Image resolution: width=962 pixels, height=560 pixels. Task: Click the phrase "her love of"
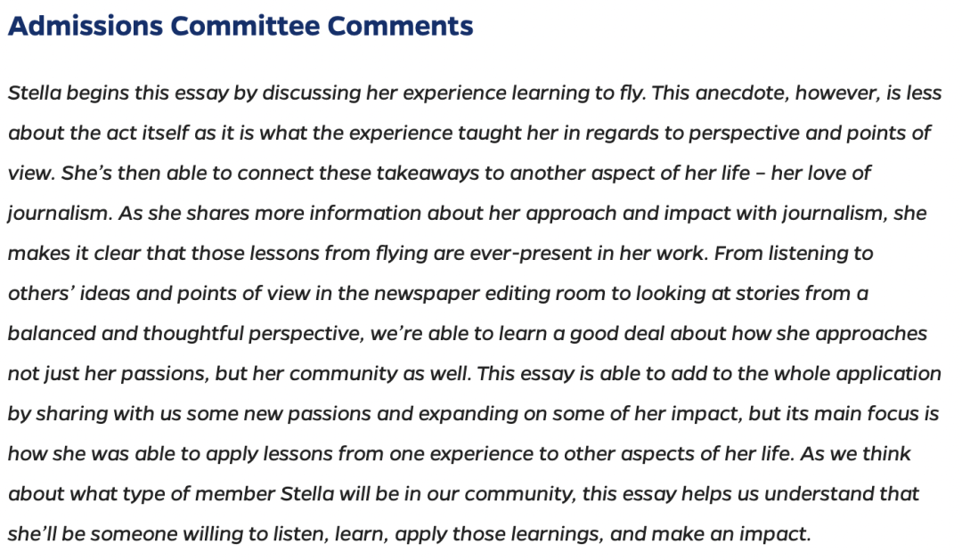821,173
